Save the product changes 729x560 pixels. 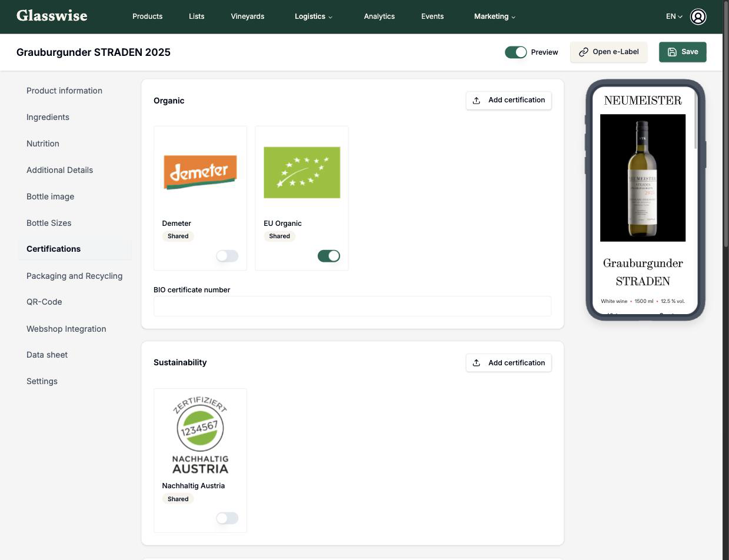[683, 52]
